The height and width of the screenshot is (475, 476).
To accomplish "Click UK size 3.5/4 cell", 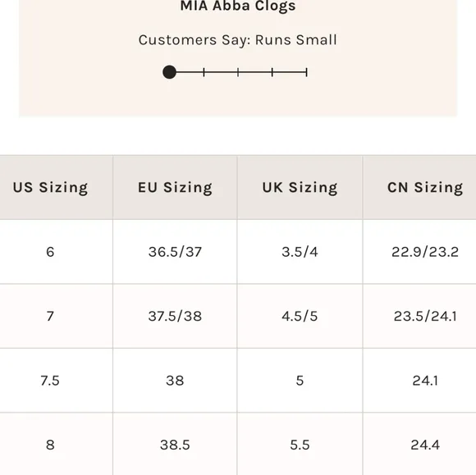I will point(300,252).
